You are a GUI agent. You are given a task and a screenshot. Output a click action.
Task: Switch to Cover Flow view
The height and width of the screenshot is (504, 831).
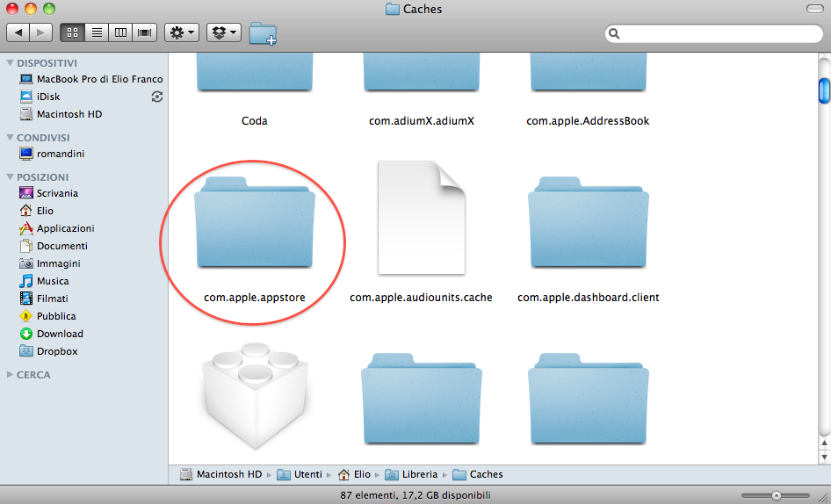point(143,32)
